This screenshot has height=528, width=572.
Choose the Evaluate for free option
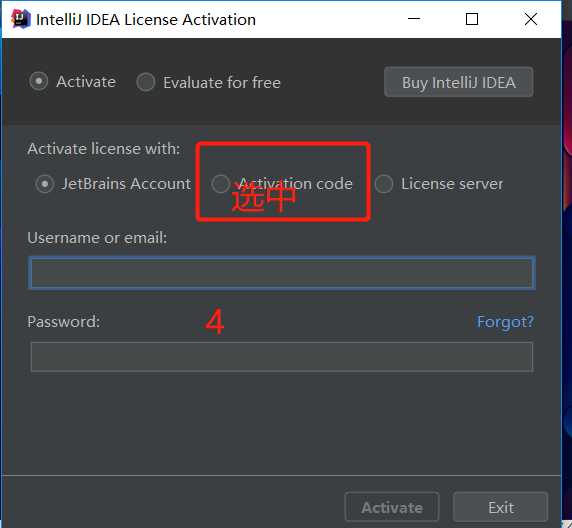click(x=146, y=82)
